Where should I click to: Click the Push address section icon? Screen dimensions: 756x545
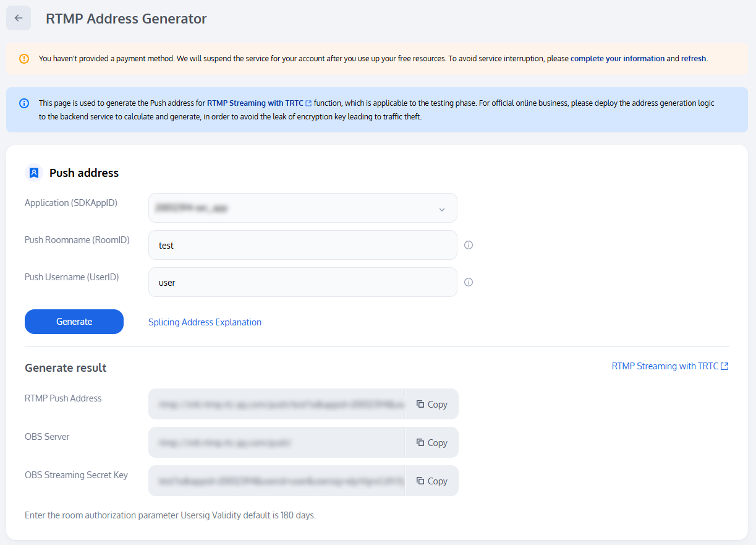[x=35, y=173]
